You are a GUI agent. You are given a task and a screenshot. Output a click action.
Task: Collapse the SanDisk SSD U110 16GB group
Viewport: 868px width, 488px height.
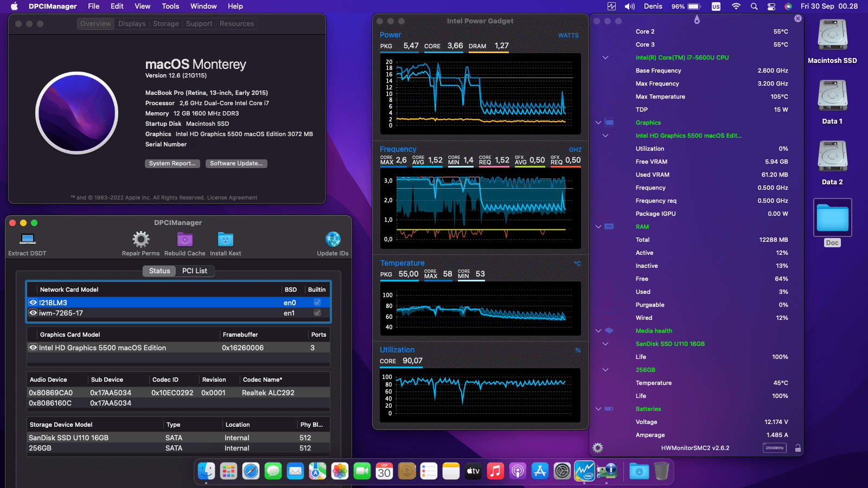[605, 344]
